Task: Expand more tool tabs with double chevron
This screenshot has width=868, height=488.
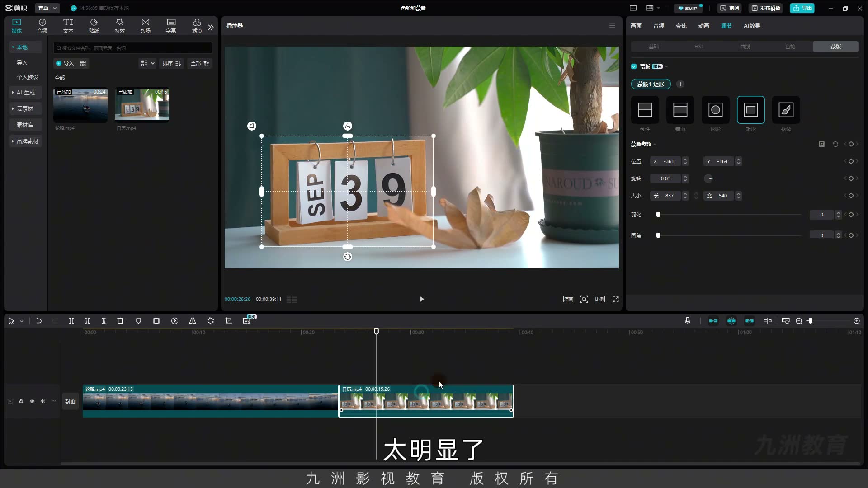Action: [211, 27]
